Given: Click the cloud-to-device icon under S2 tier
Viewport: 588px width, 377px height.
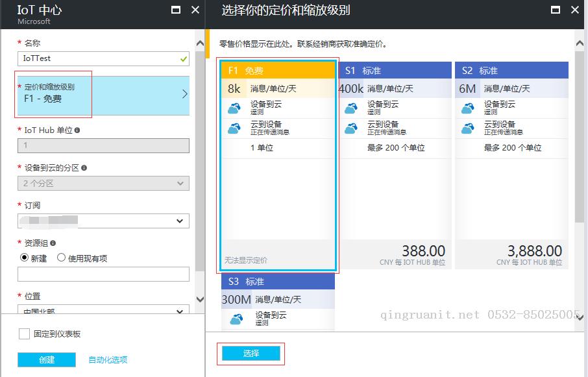Looking at the screenshot, I should [467, 127].
